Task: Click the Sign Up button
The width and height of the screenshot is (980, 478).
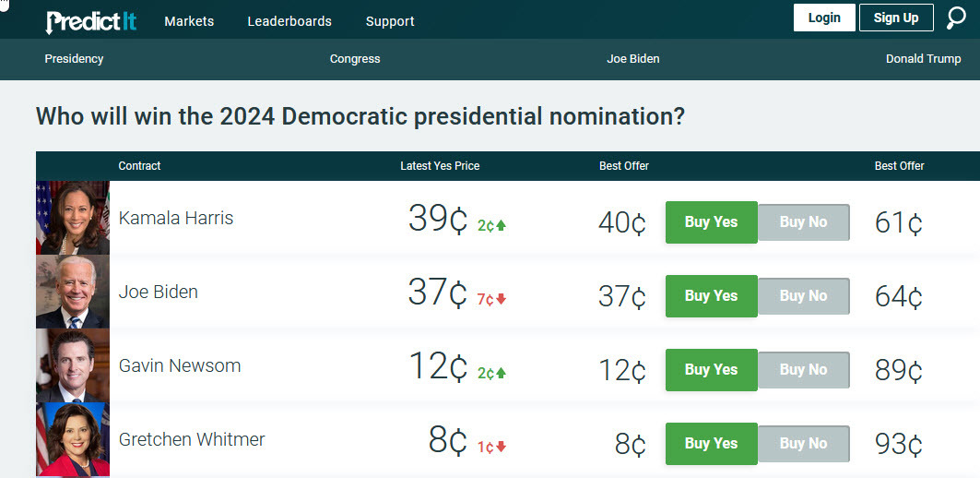Action: [896, 18]
